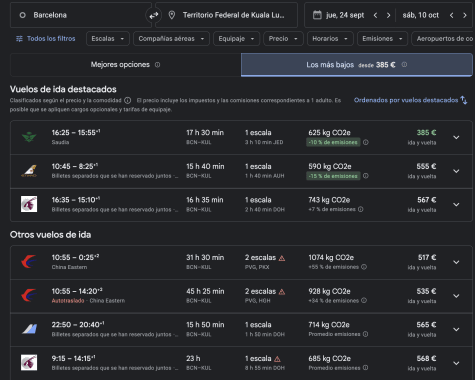Show emissions info for 590 kg flight

click(x=366, y=176)
